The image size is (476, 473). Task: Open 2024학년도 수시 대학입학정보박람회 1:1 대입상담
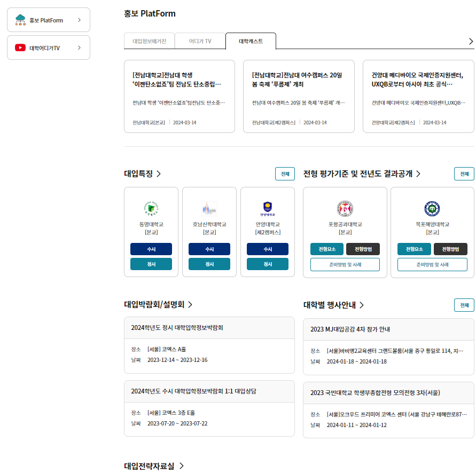(209, 408)
